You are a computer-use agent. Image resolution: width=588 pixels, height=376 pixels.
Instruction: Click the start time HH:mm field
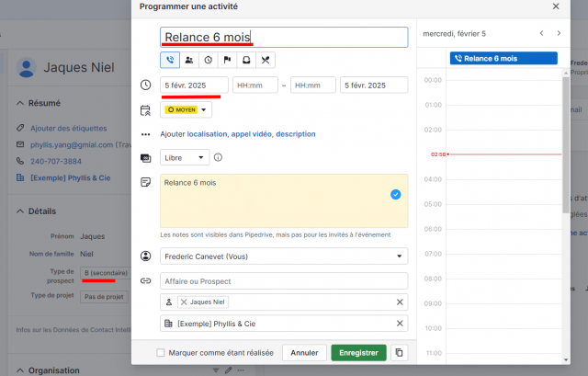[x=255, y=85]
